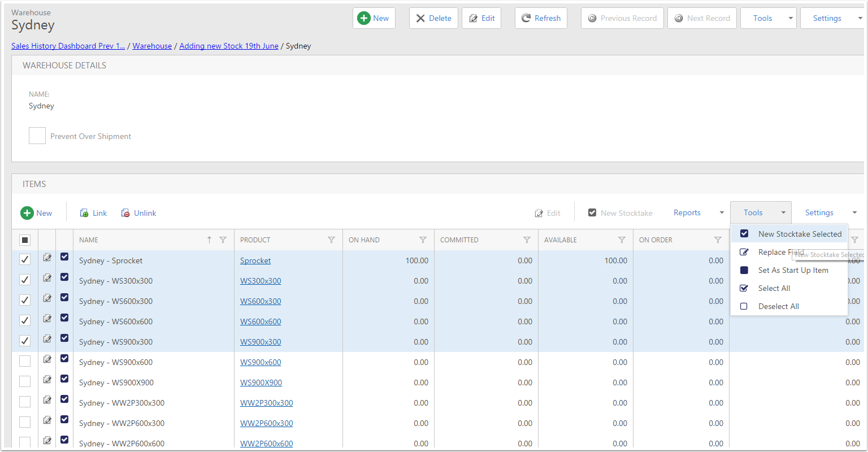Uncheck the row checkbox for Sydney - WS300x300
This screenshot has width=868, height=452.
pyautogui.click(x=25, y=280)
